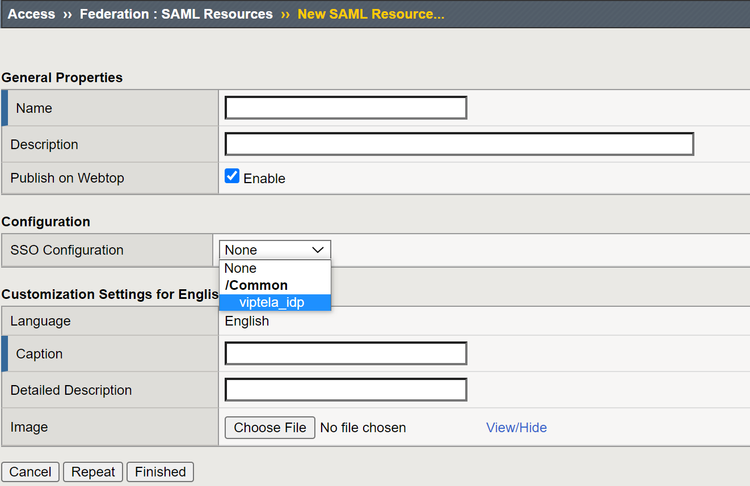
Task: Cancel the new SAML resource form
Action: pos(30,472)
